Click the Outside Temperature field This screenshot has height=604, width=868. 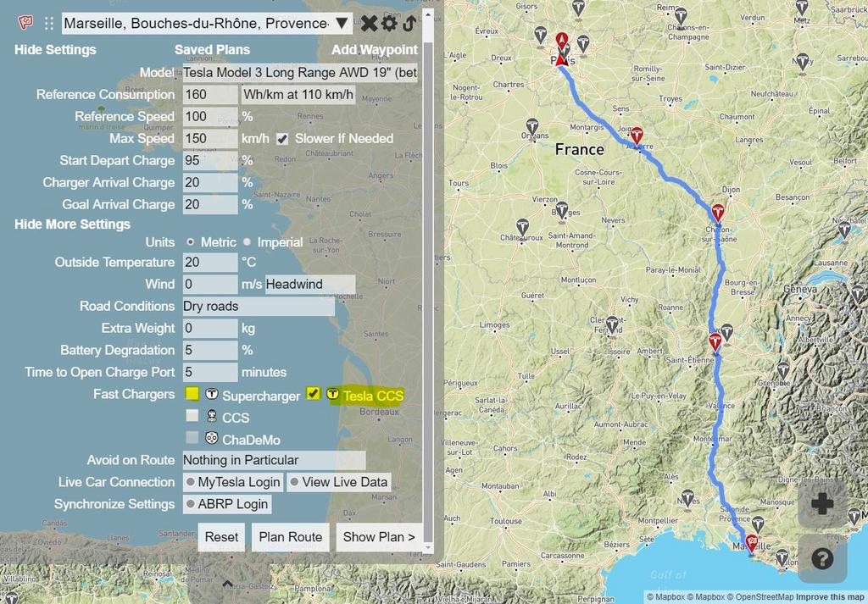tap(210, 262)
